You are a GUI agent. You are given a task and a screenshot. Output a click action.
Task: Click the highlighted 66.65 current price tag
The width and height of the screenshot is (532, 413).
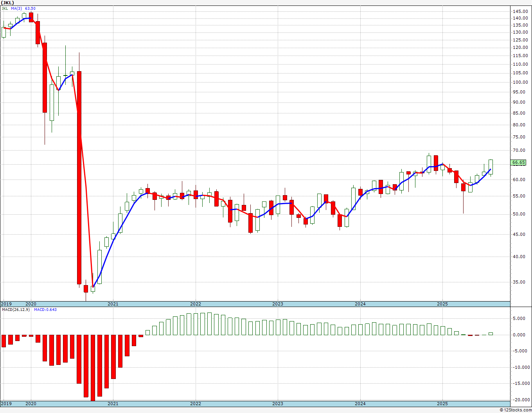tap(519, 162)
